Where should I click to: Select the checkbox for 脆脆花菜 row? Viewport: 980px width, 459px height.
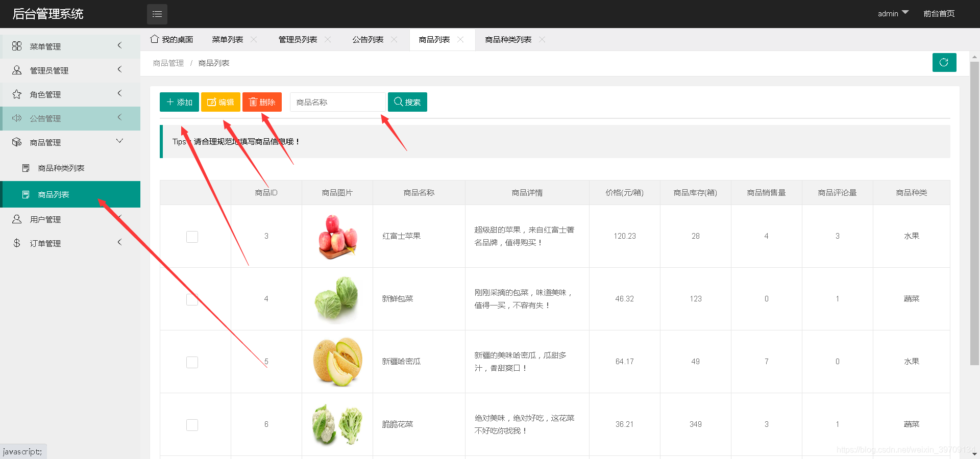[x=192, y=425]
